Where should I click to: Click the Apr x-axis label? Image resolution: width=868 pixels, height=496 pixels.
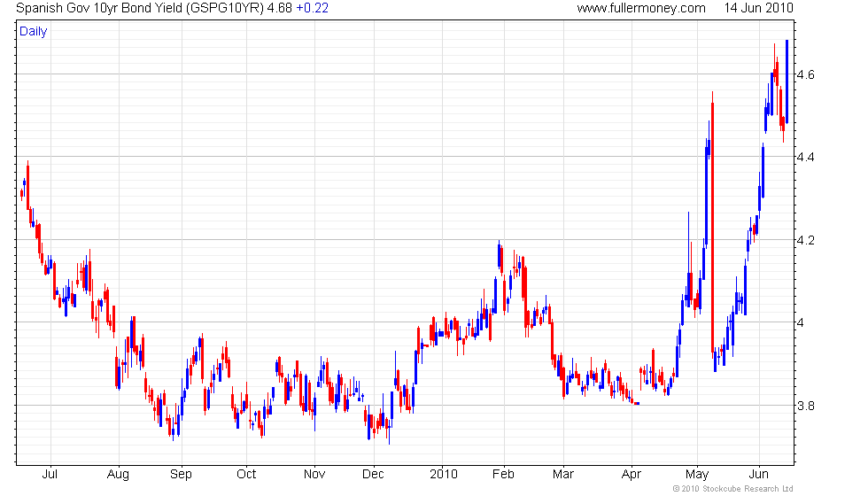[632, 475]
